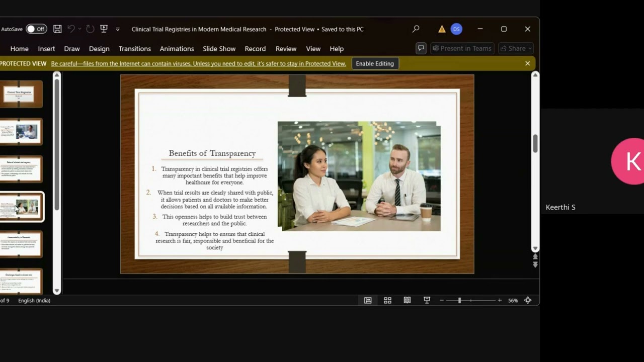This screenshot has height=362, width=644.
Task: Click the zoom in plus button
Action: (x=500, y=301)
